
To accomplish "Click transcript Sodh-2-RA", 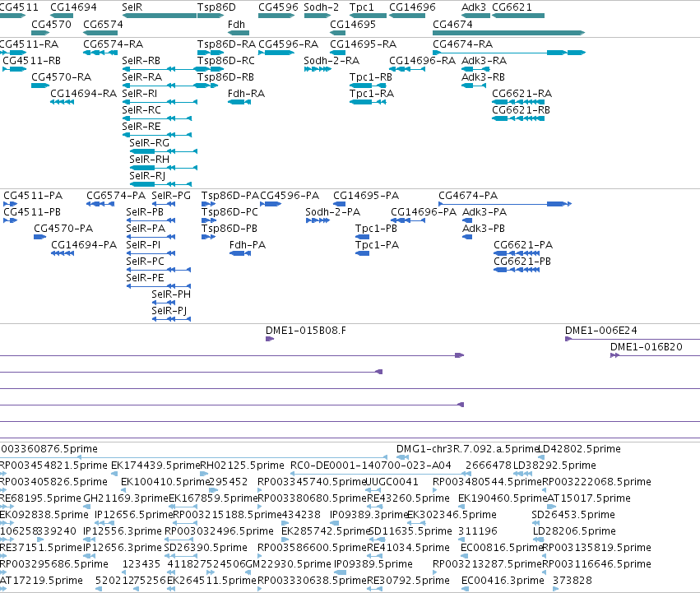I will click(318, 69).
